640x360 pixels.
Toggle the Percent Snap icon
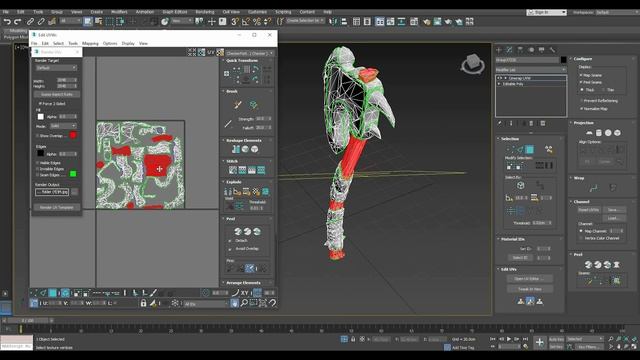[257, 22]
